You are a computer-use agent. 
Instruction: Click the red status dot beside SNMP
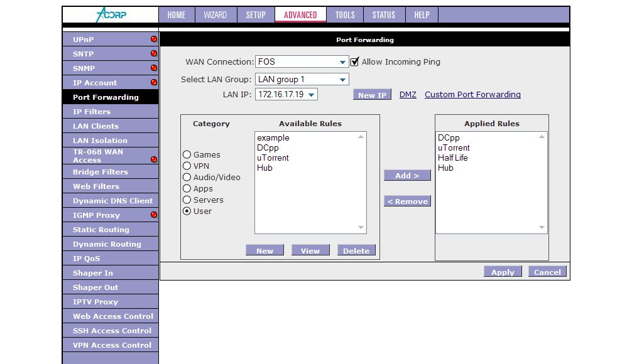(153, 68)
